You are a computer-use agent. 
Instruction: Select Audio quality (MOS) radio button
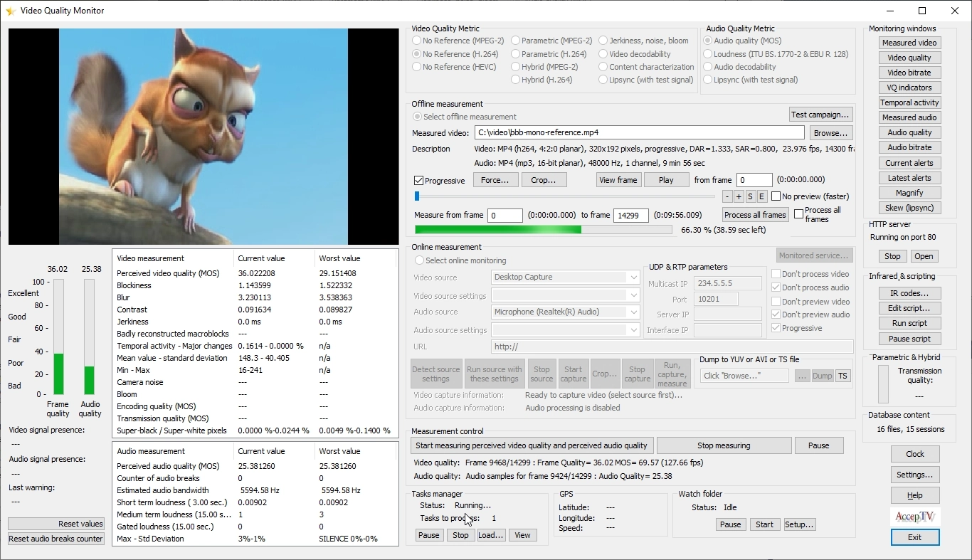(x=708, y=41)
